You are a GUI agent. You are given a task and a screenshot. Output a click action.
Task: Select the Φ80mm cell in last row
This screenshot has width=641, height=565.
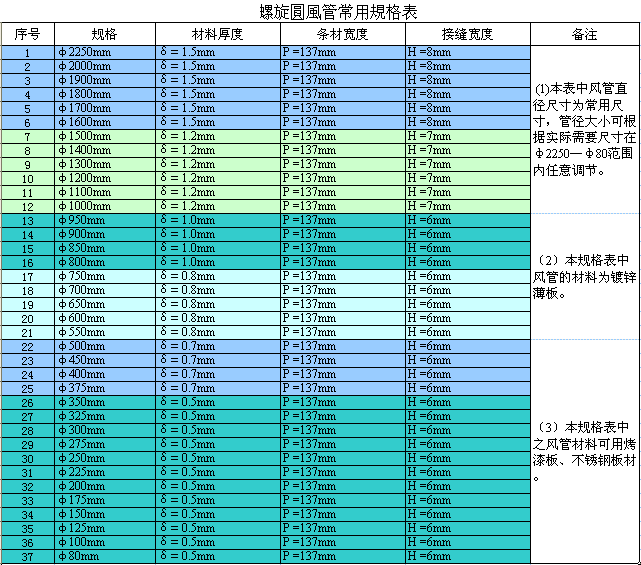[x=104, y=556]
